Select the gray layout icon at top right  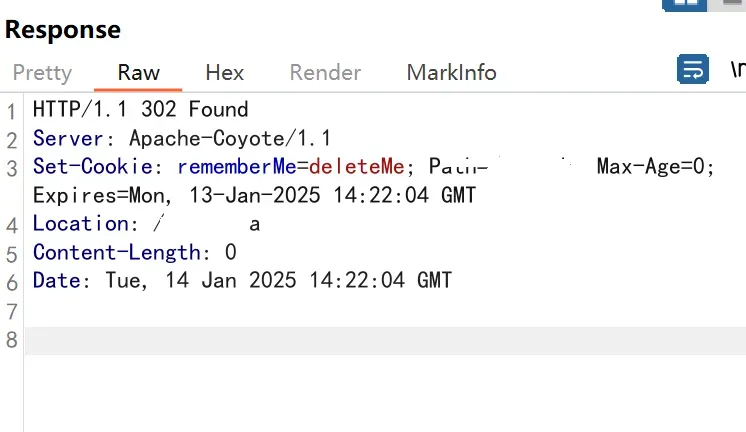[732, 4]
